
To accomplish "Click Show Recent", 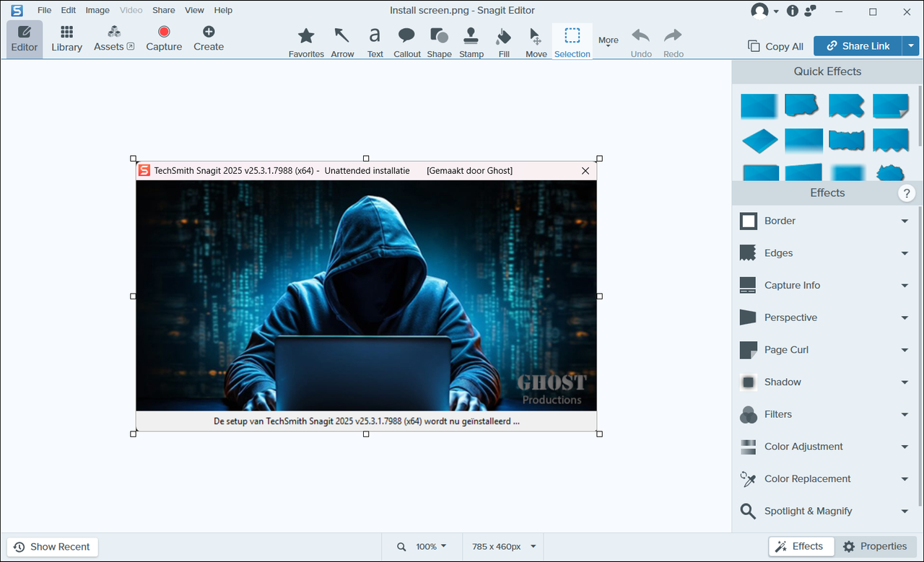I will click(52, 547).
